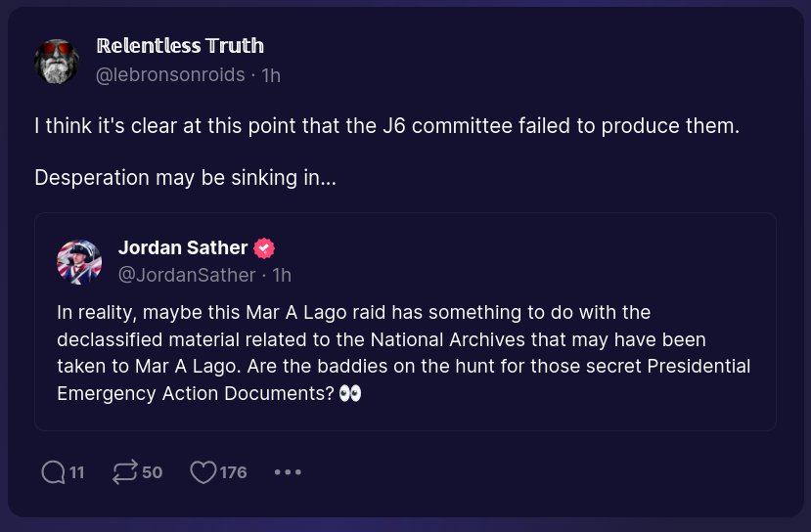
Task: Open Jordan Sather's profile picture
Action: click(79, 262)
